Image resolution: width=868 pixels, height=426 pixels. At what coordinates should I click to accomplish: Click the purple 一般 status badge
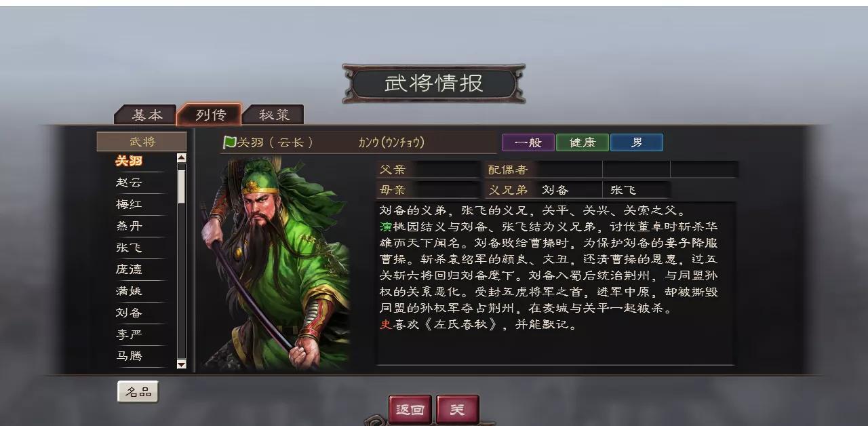click(x=528, y=142)
